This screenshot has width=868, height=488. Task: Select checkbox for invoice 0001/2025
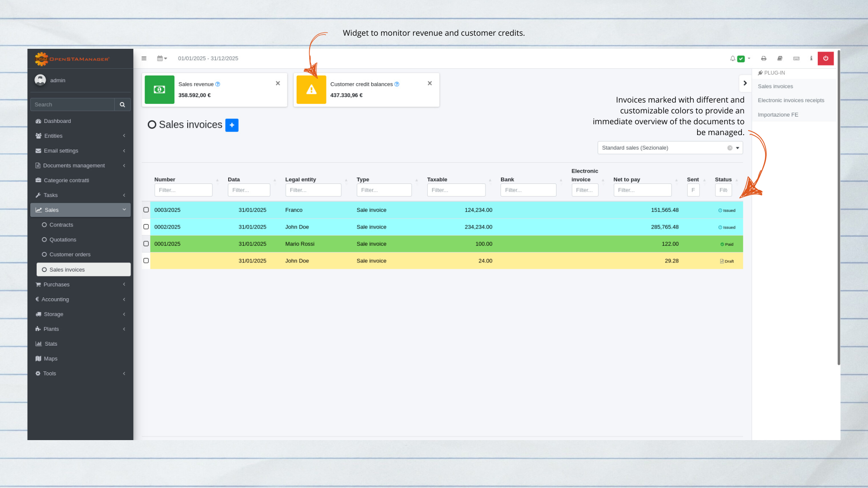point(146,244)
